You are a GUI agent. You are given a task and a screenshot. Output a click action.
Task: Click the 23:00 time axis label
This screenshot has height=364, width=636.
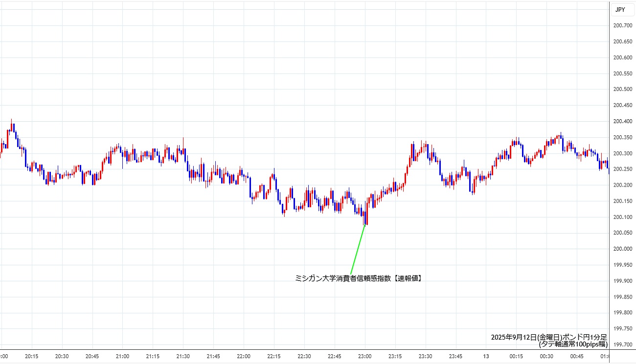[x=365, y=356]
